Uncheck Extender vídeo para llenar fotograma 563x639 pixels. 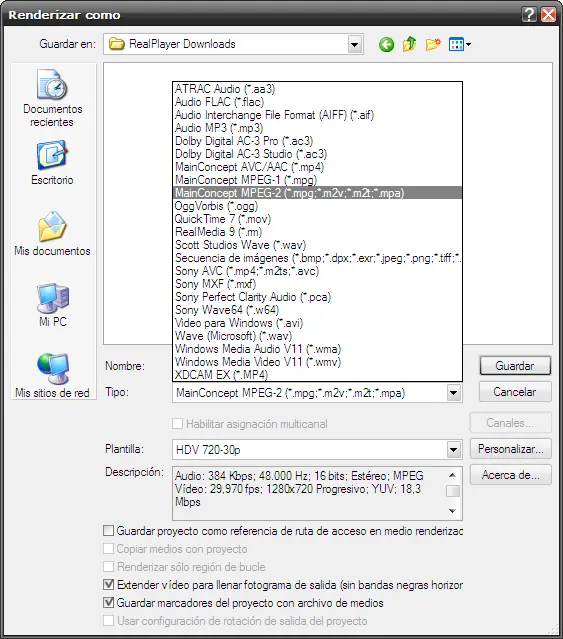point(108,584)
